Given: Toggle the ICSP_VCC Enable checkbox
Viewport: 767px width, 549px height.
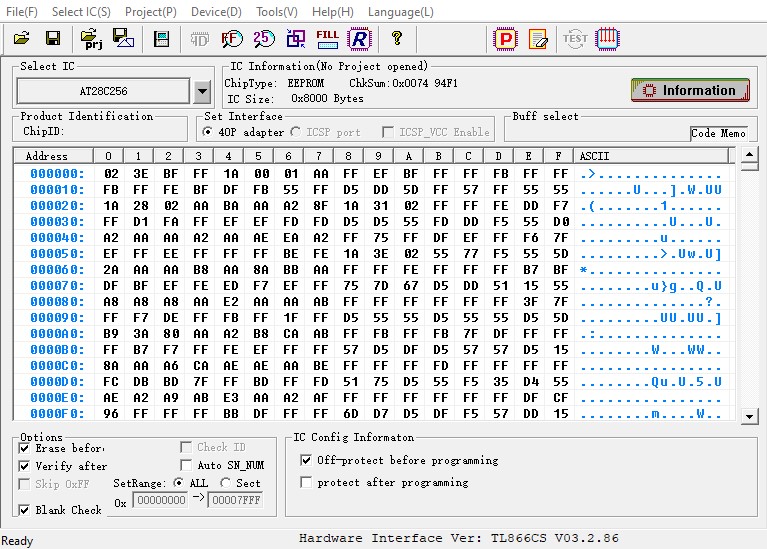Looking at the screenshot, I should pyautogui.click(x=388, y=132).
